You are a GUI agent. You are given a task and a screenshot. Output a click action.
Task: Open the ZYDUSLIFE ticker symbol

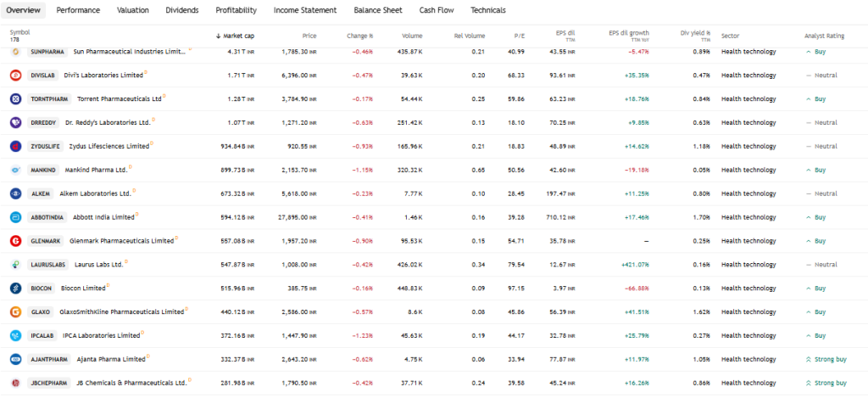click(x=46, y=146)
